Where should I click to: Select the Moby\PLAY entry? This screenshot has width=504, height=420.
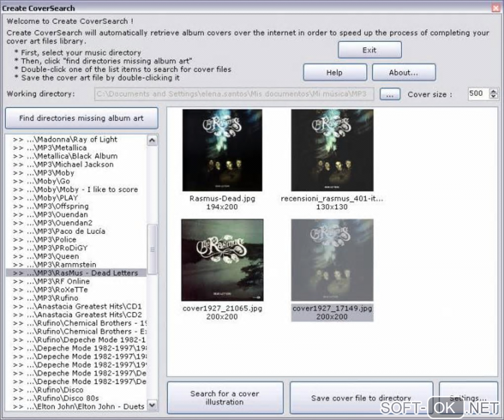tap(76, 198)
